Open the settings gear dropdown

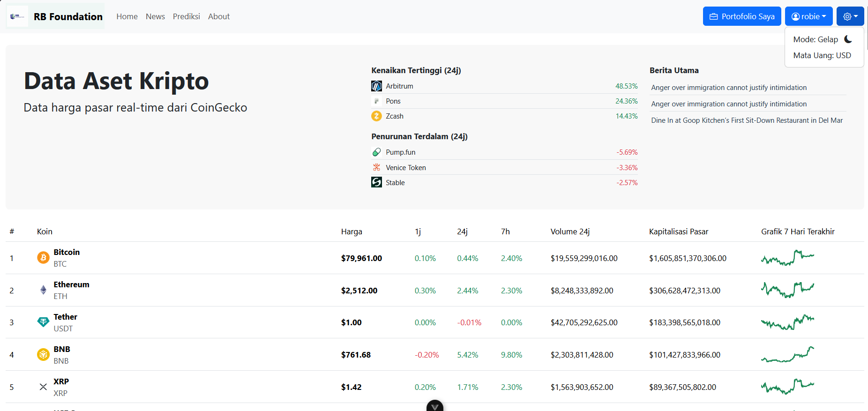pyautogui.click(x=850, y=16)
